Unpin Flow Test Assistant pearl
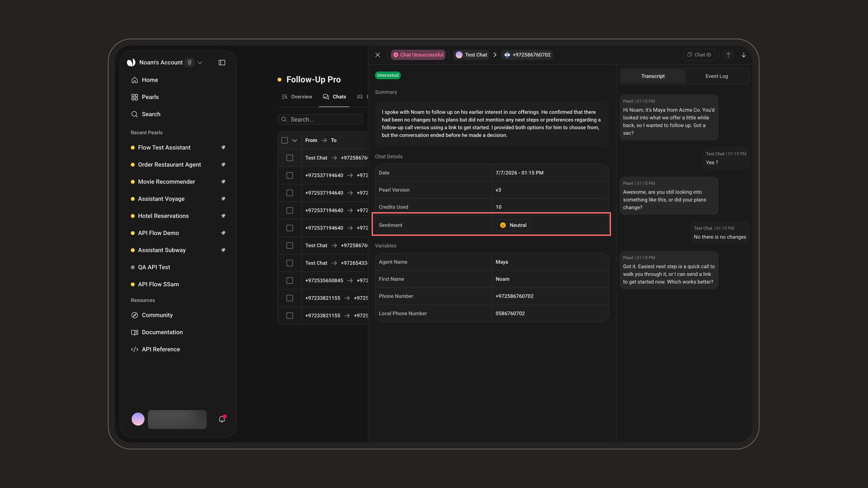 [223, 148]
